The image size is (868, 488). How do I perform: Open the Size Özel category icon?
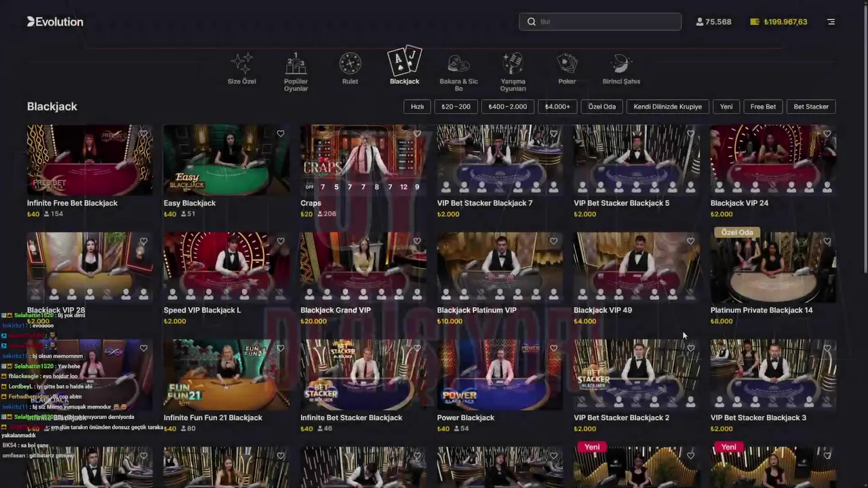point(241,64)
